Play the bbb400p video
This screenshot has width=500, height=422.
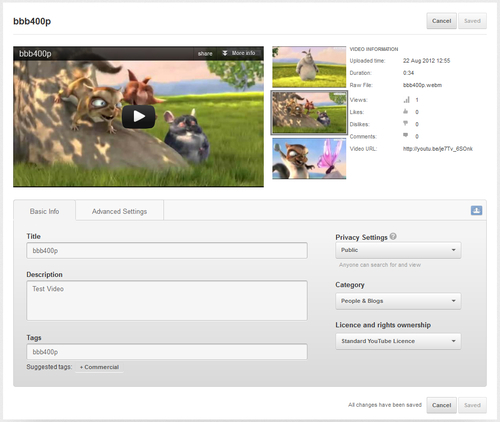coord(138,117)
